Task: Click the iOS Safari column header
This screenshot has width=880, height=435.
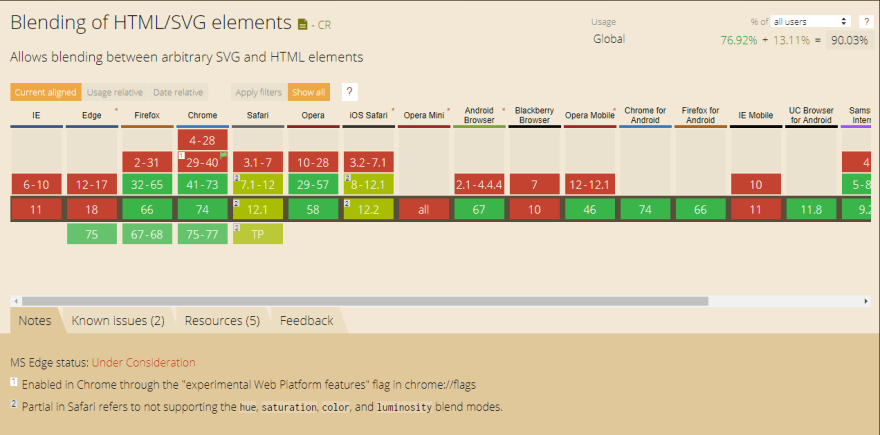Action: click(x=369, y=115)
